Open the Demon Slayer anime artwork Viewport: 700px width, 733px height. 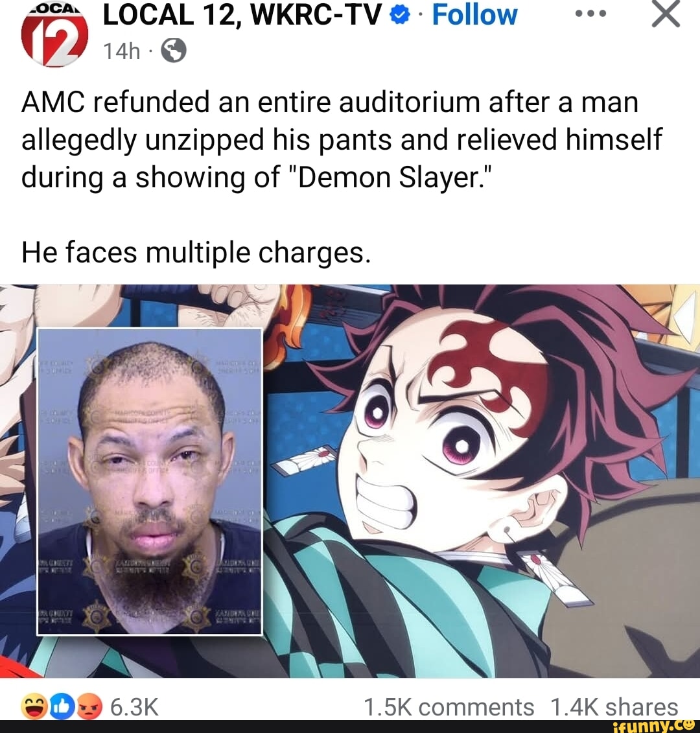481,481
